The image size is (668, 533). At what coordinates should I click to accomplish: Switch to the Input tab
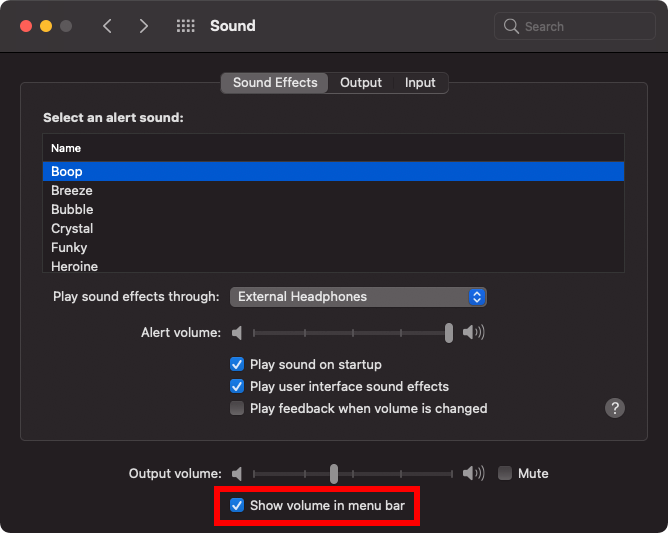[420, 83]
